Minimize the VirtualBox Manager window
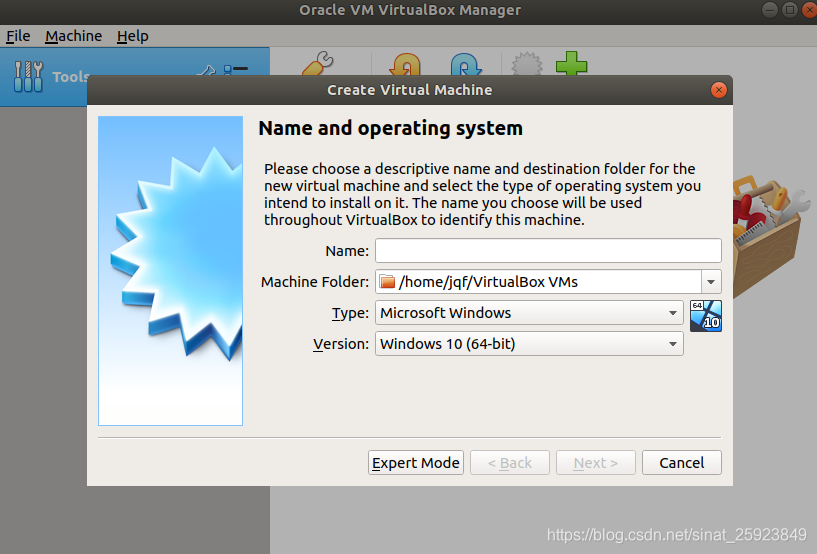The width and height of the screenshot is (817, 554). (x=770, y=10)
